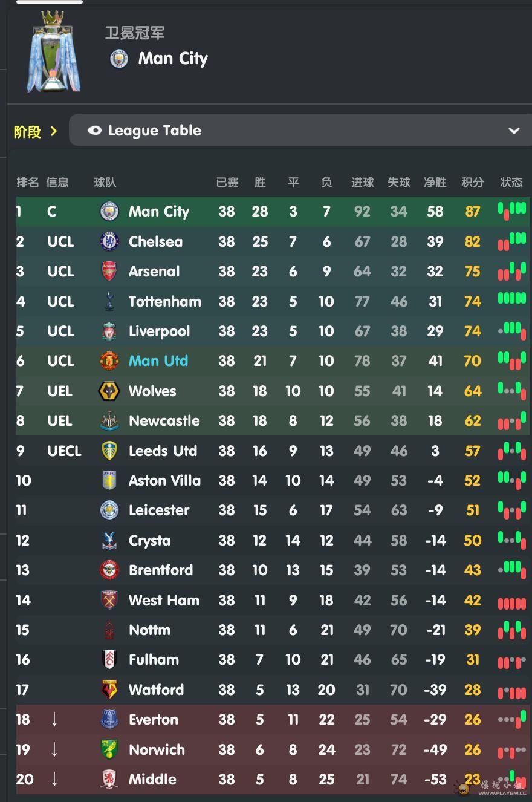Open the League Table view selector
The height and width of the screenshot is (802, 532).
pos(300,130)
